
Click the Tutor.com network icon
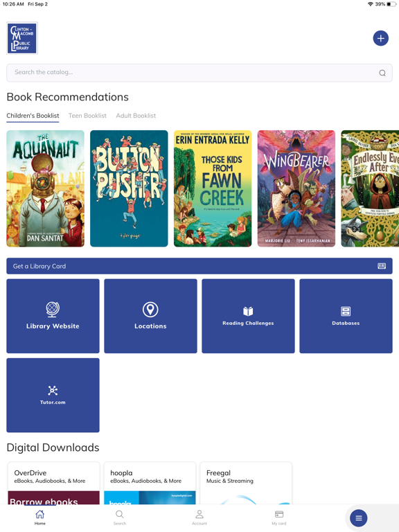53,391
